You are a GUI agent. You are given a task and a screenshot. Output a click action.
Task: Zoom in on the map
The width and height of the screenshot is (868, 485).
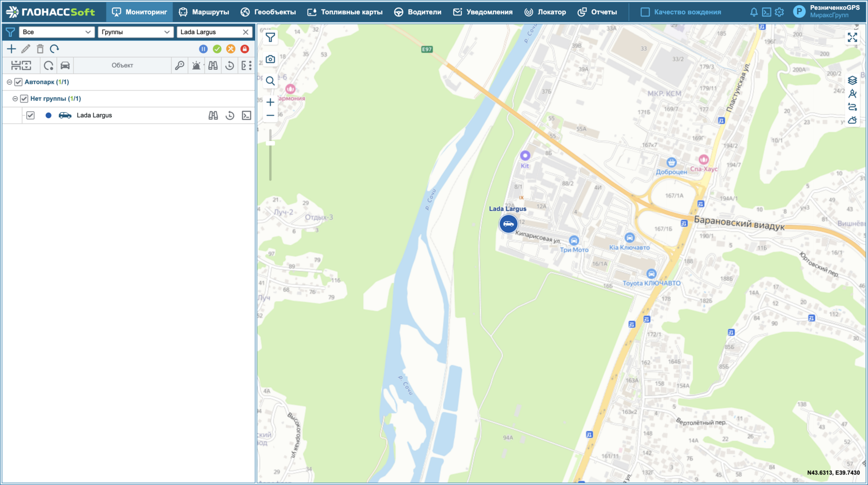(270, 102)
